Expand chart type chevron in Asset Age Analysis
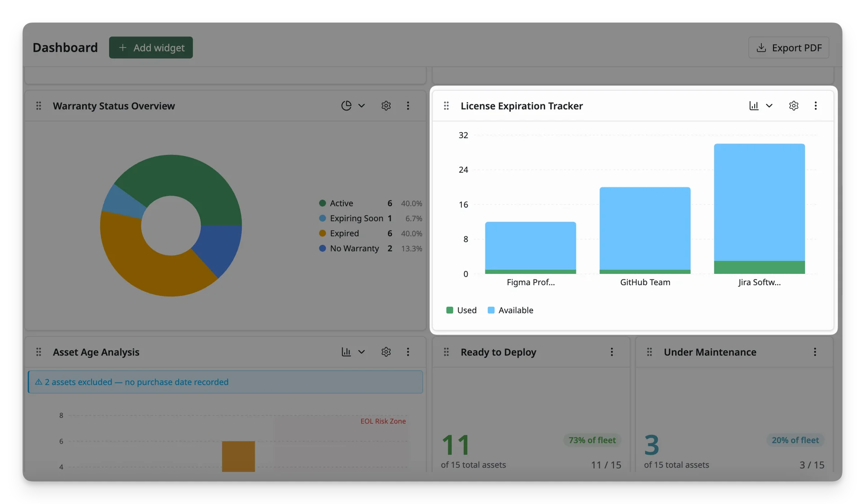865x504 pixels. click(361, 352)
